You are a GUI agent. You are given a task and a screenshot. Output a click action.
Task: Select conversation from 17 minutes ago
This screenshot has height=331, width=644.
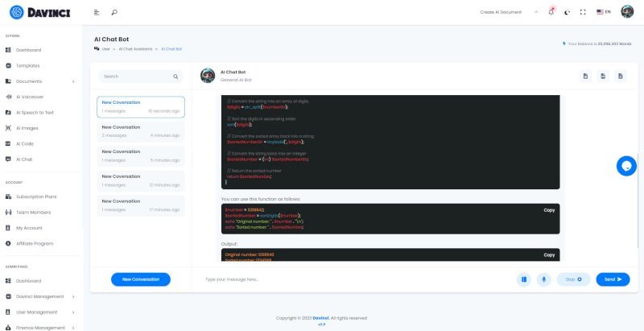pos(140,205)
